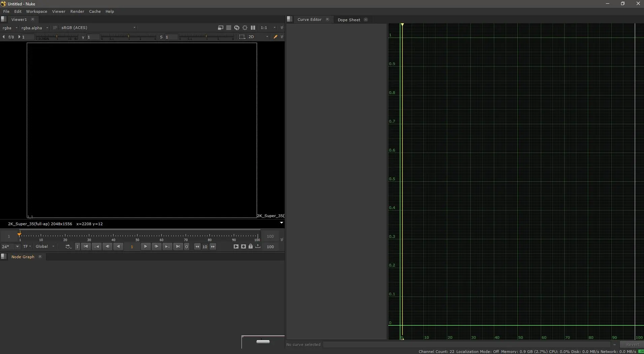The height and width of the screenshot is (354, 644).
Task: Toggle the IP input process button
Action: tap(55, 28)
